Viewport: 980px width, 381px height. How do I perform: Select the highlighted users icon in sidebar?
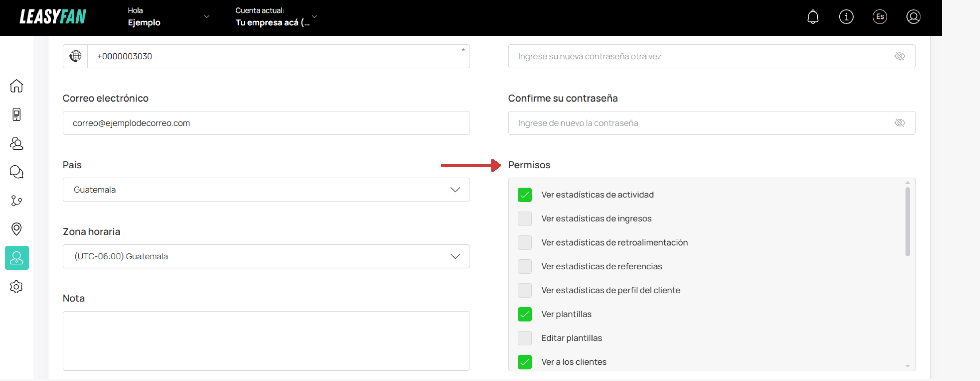pyautogui.click(x=17, y=258)
